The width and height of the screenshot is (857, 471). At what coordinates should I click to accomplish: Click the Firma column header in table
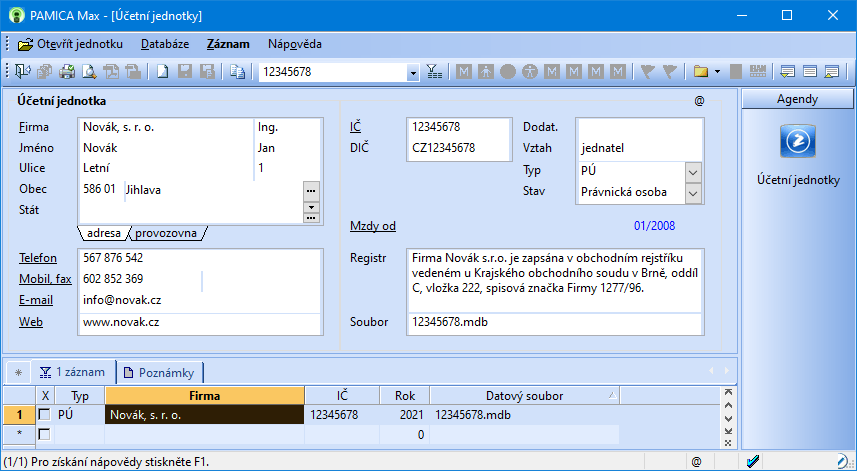[205, 396]
